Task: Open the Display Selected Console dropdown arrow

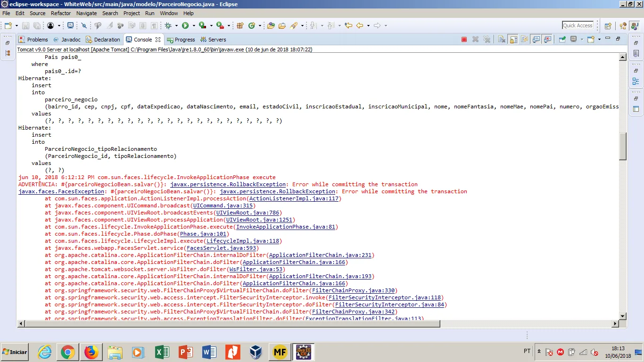Action: tap(582, 40)
